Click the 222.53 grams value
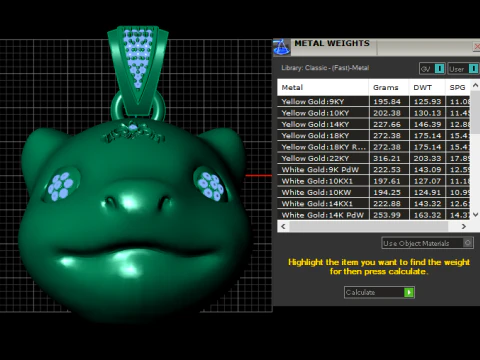The image size is (480, 360). click(x=387, y=169)
